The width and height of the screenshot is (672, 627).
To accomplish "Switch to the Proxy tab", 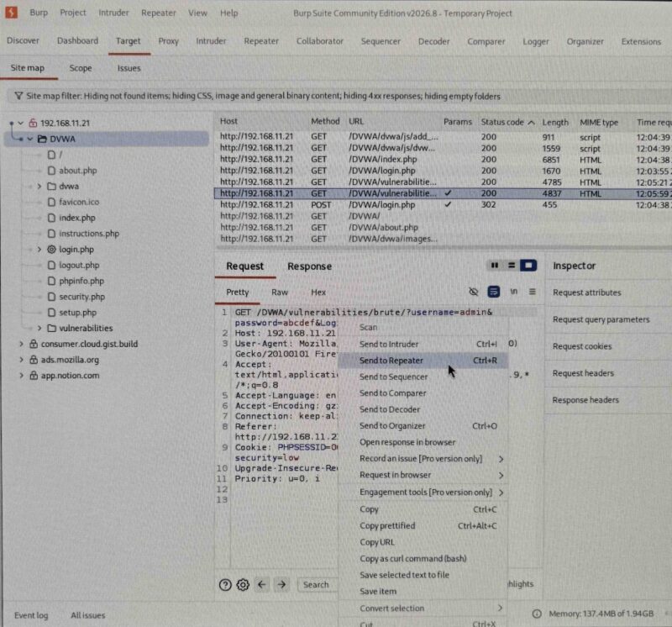I will pyautogui.click(x=169, y=41).
